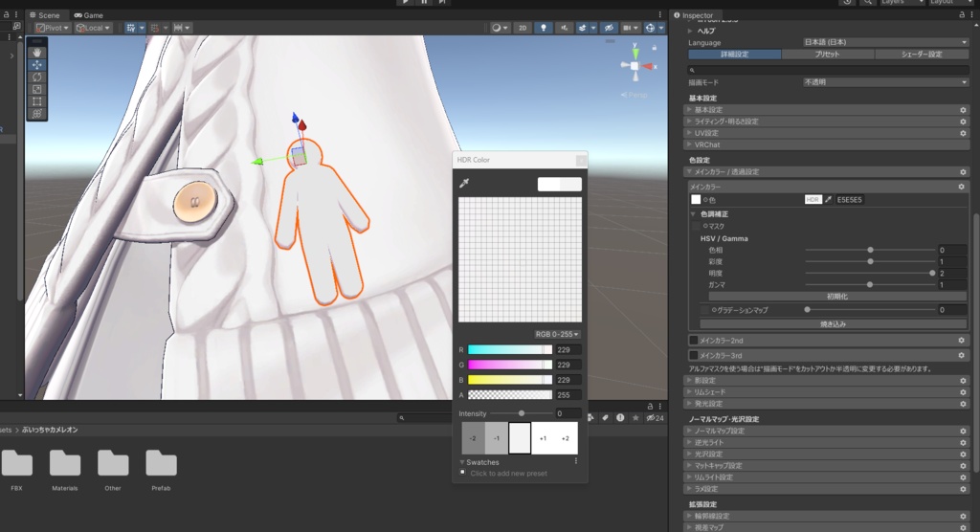Expand リムシェード foldout
Image resolution: width=980 pixels, height=532 pixels.
tap(690, 392)
